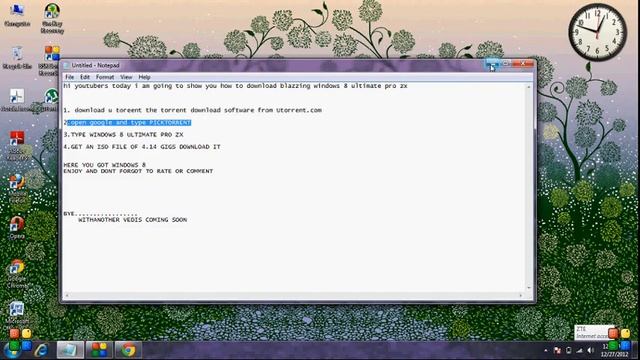Open the volume speaker tray icon
The height and width of the screenshot is (360, 640).
[591, 350]
